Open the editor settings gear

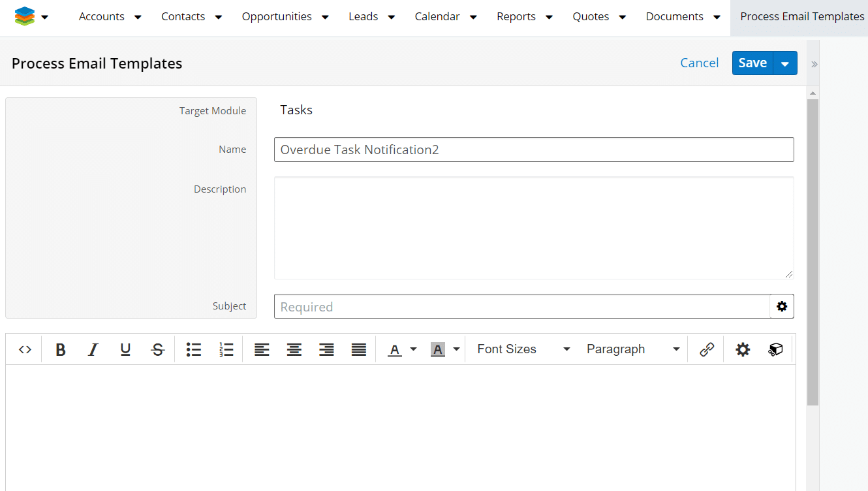[743, 349]
